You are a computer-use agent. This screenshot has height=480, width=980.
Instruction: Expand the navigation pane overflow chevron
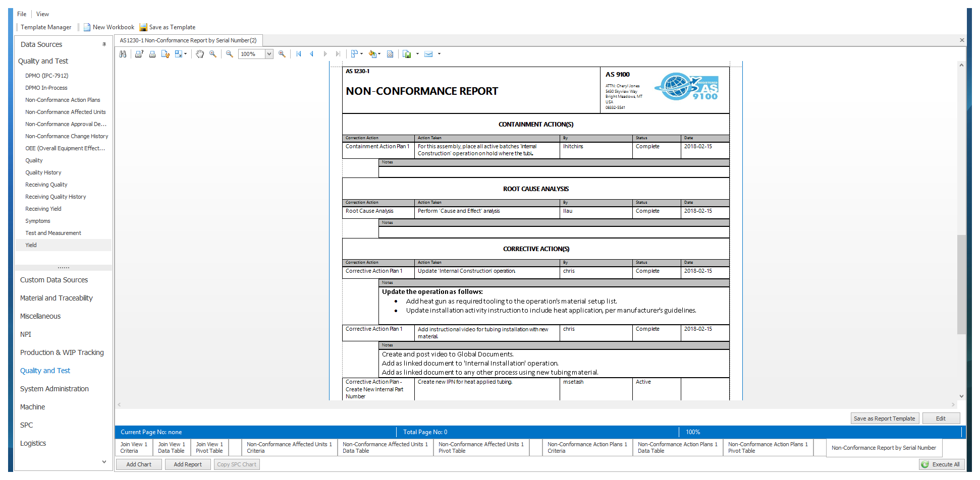pos(104,461)
